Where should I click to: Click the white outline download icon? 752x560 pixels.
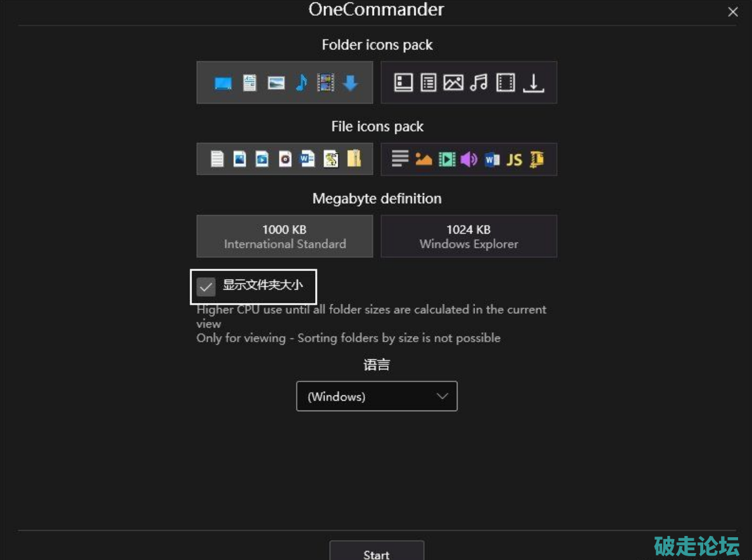click(x=534, y=83)
